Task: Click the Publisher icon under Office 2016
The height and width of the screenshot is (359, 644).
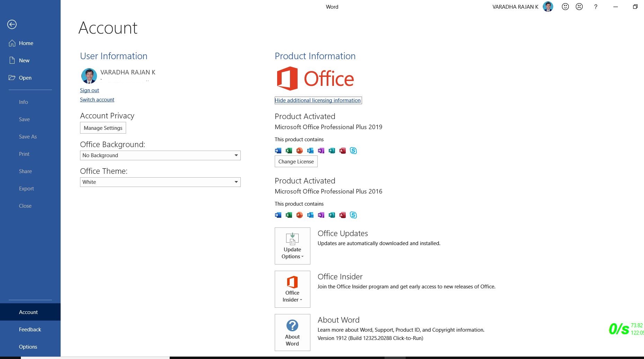Action: pos(332,215)
